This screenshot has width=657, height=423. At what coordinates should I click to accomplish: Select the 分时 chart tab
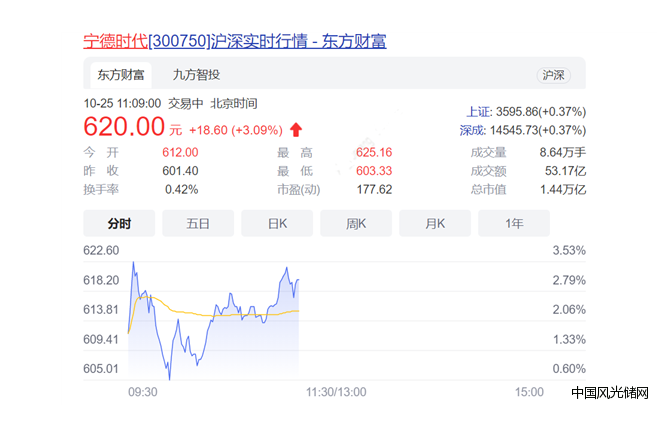tap(119, 223)
